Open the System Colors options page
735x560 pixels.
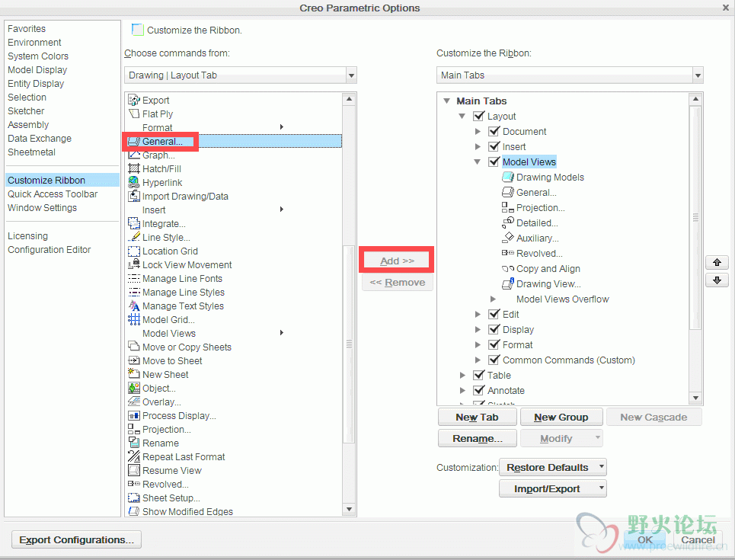click(38, 56)
